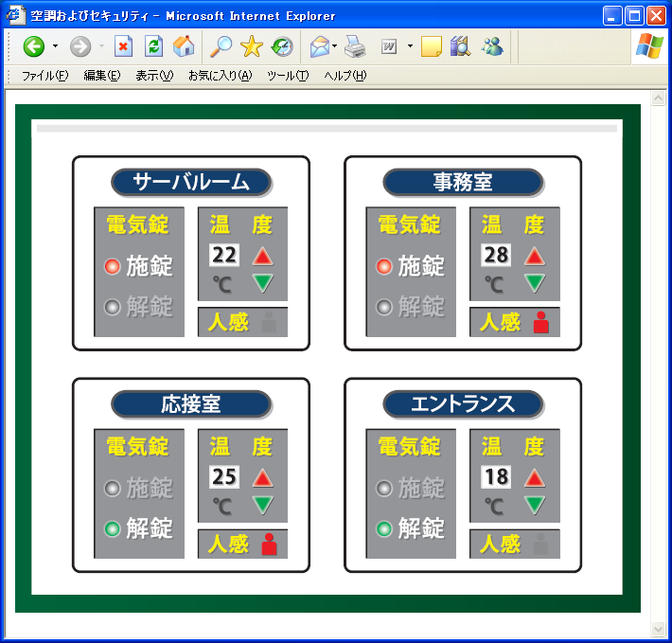Lower エントランス temperature with green down arrow
Image resolution: width=672 pixels, height=643 pixels.
coord(535,505)
